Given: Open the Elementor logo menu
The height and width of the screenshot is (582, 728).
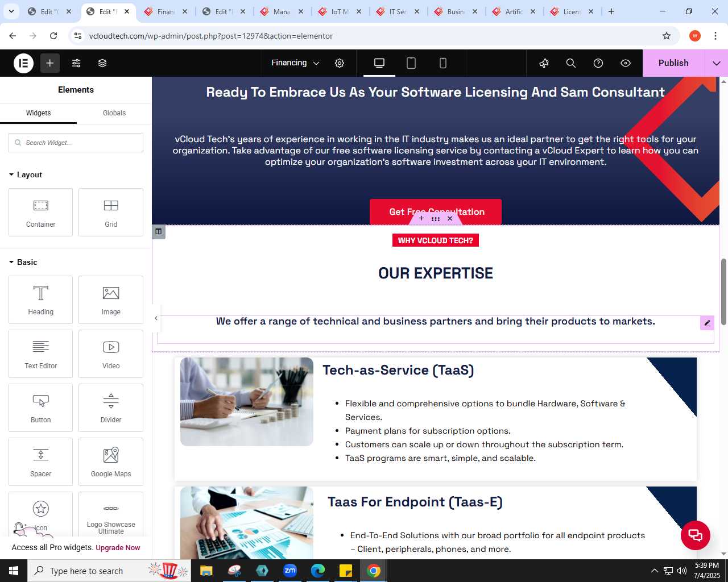Looking at the screenshot, I should coord(24,63).
